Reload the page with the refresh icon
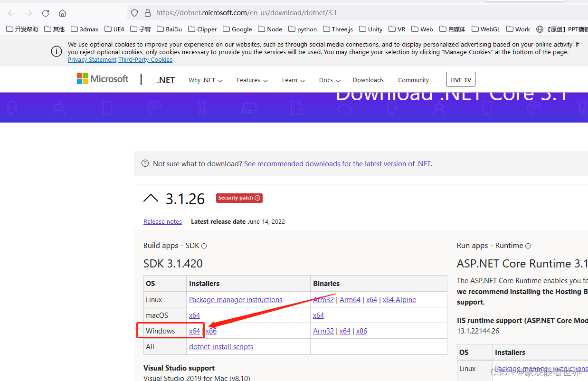 click(x=46, y=13)
